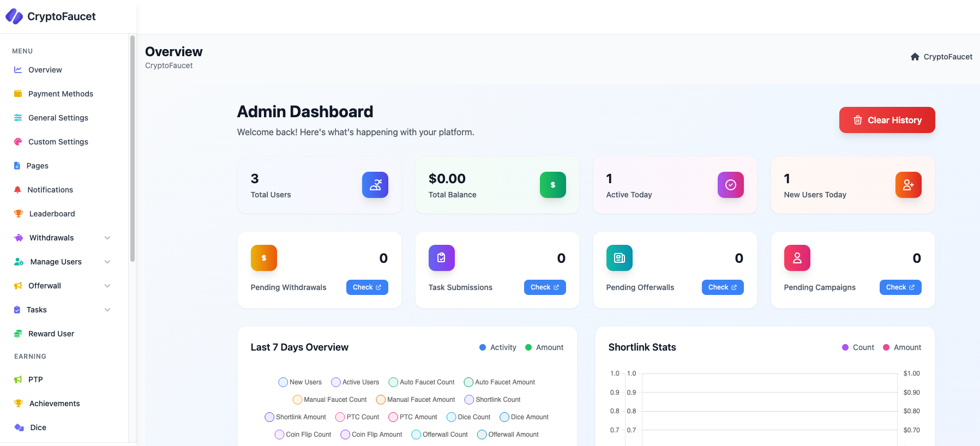Click the Custom Settings palette icon
The height and width of the screenshot is (446, 980).
[18, 142]
